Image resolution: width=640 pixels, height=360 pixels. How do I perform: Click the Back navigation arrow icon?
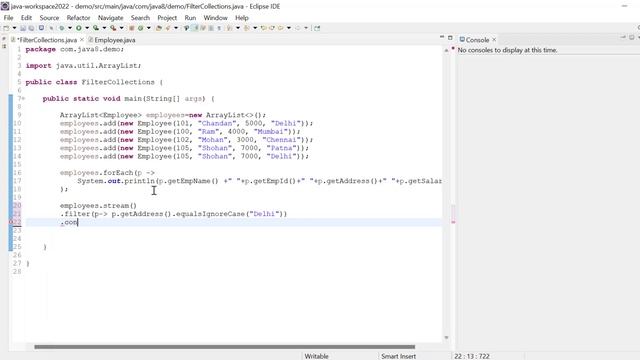(x=280, y=28)
